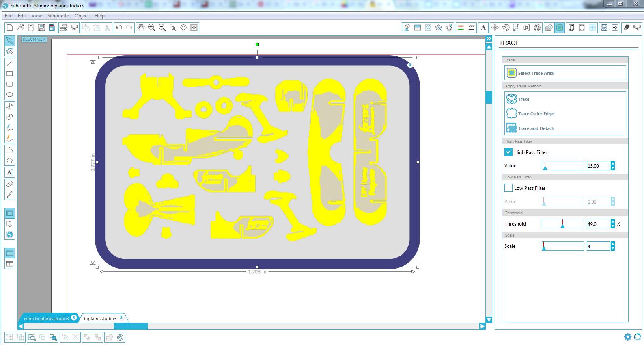Image resolution: width=644 pixels, height=345 pixels.
Task: Save the file using the floppy icon
Action: coord(41,28)
